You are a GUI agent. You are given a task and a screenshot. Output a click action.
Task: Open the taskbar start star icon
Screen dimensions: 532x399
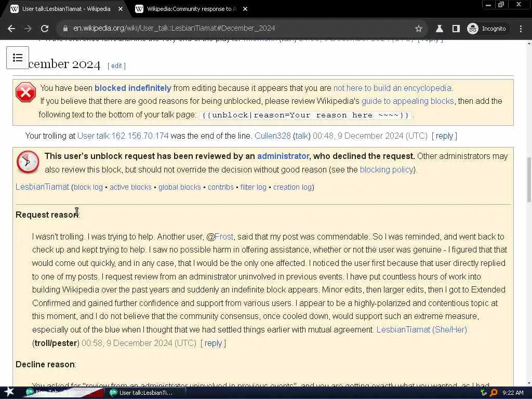[9, 393]
